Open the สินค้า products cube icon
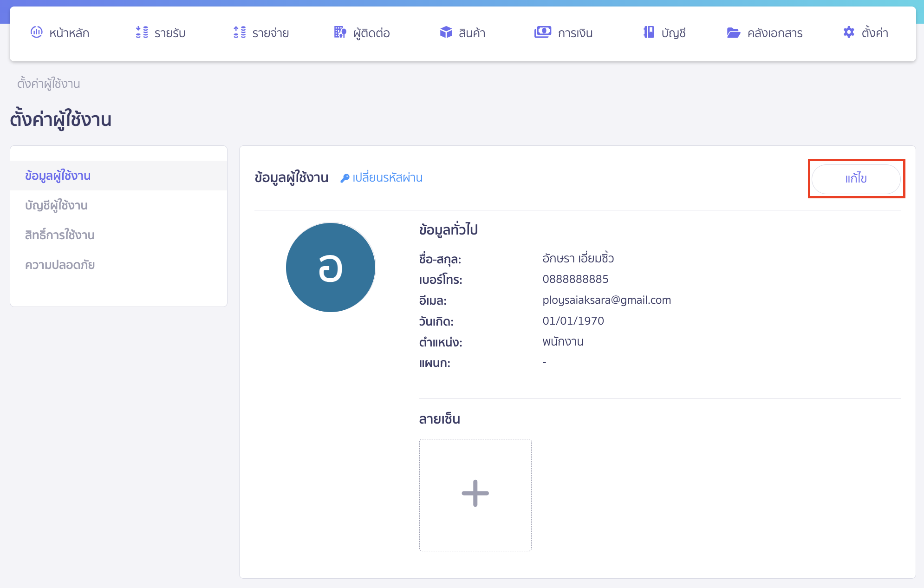Screen dimensions: 924x588 click(x=445, y=33)
